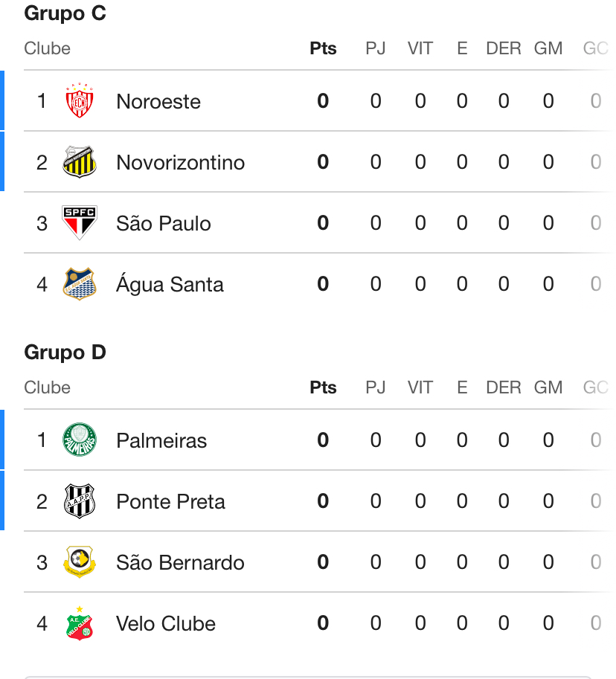The width and height of the screenshot is (616, 679).
Task: Click the DER column header in Grupo C
Action: pyautogui.click(x=504, y=48)
